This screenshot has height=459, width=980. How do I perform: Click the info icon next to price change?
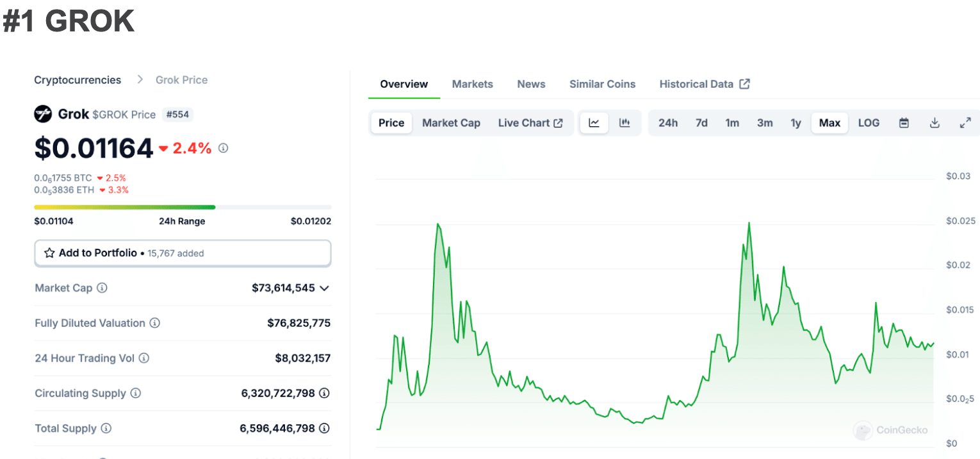pos(223,148)
